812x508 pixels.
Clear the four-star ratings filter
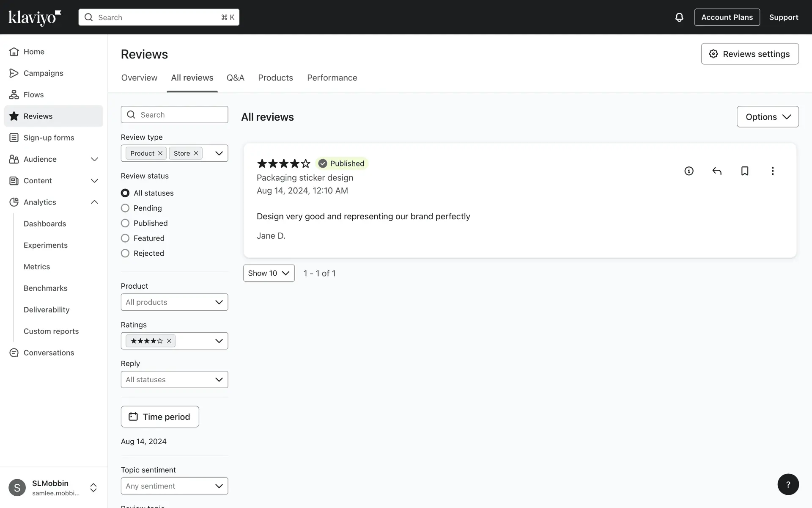pos(169,341)
